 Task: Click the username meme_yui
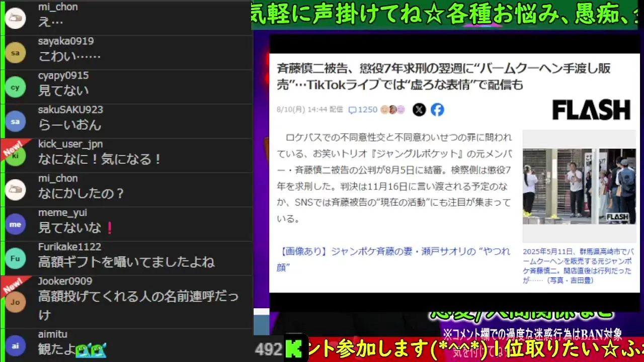pyautogui.click(x=62, y=213)
